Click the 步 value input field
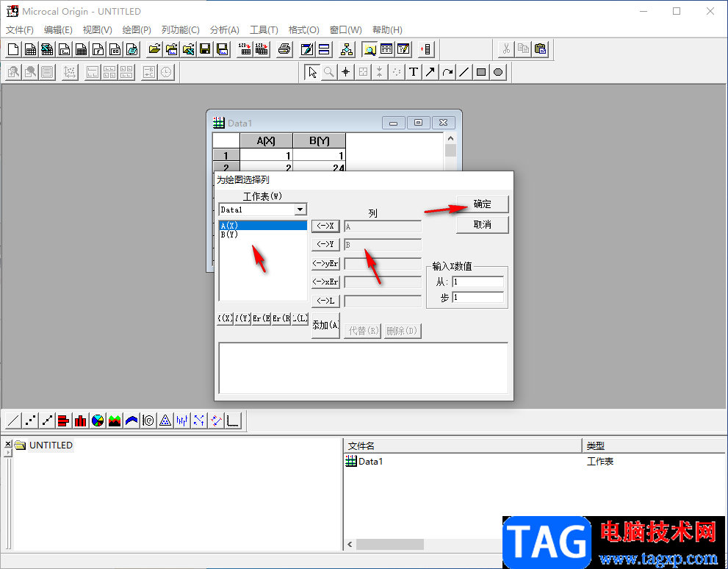The image size is (728, 569). point(477,297)
